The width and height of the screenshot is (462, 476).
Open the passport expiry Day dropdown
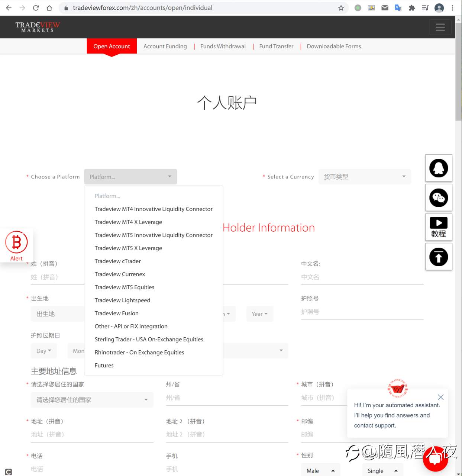point(44,351)
